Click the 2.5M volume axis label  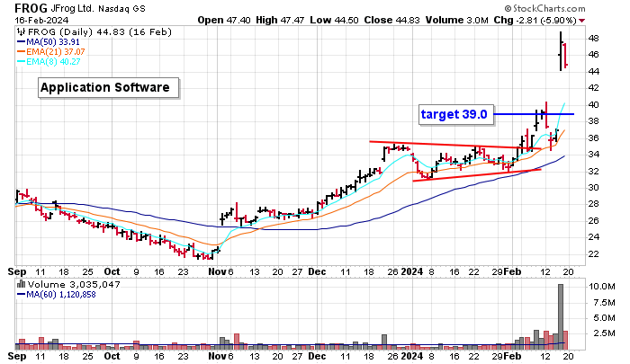[x=604, y=333]
